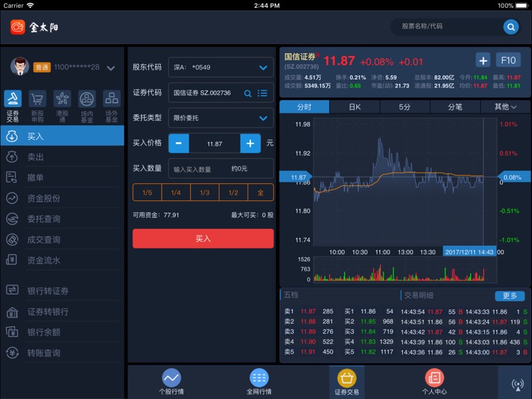Viewport: 532px width, 399px height.
Task: Click the 证券代码 field 国信证券 SZ.002736
Action: 221,93
